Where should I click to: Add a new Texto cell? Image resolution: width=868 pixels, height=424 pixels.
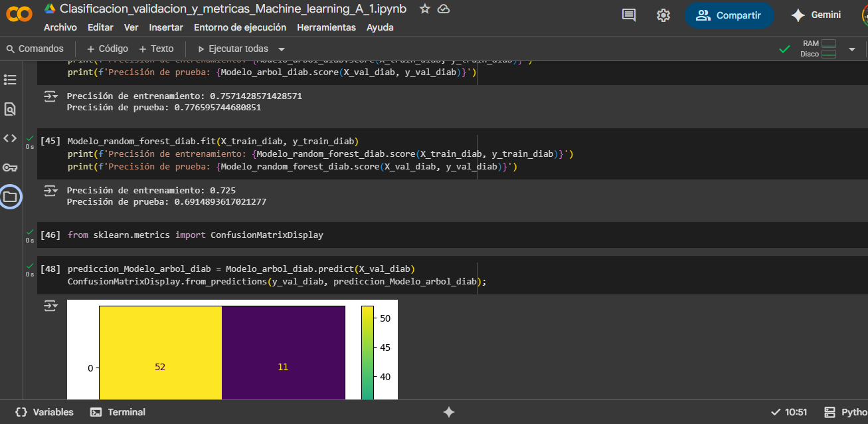pos(157,49)
